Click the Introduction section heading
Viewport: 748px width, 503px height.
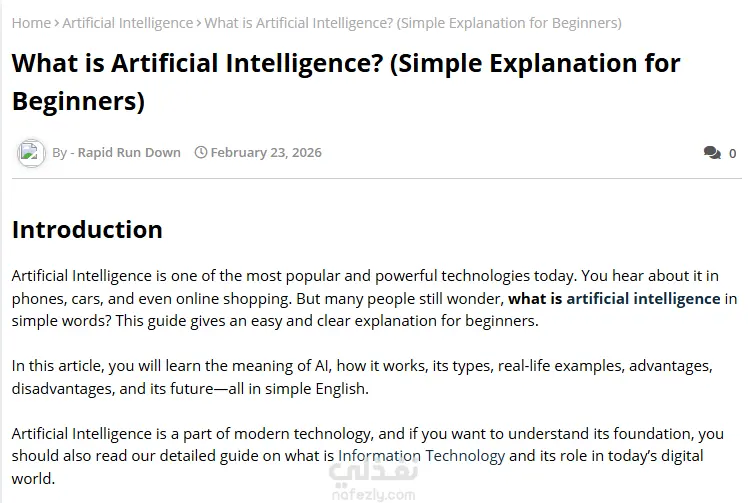click(87, 230)
